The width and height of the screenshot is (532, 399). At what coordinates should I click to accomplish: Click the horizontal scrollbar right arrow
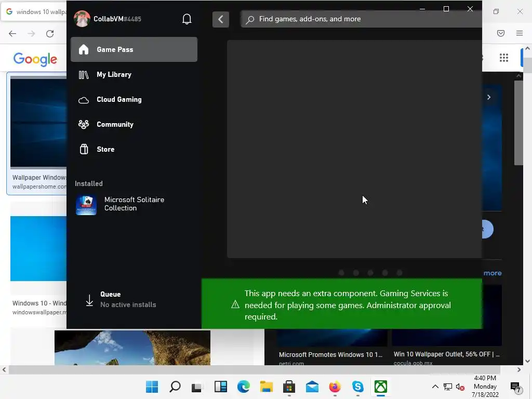pos(519,370)
